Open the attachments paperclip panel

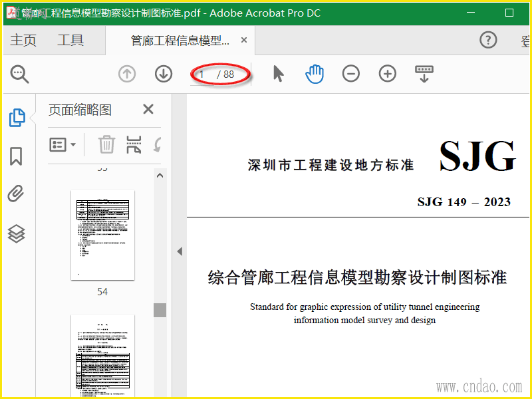coord(16,194)
